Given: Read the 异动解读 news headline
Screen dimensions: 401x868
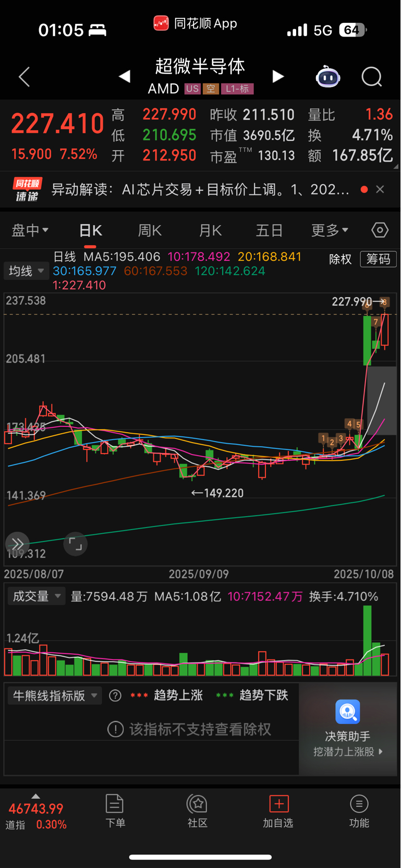Looking at the screenshot, I should (200, 189).
